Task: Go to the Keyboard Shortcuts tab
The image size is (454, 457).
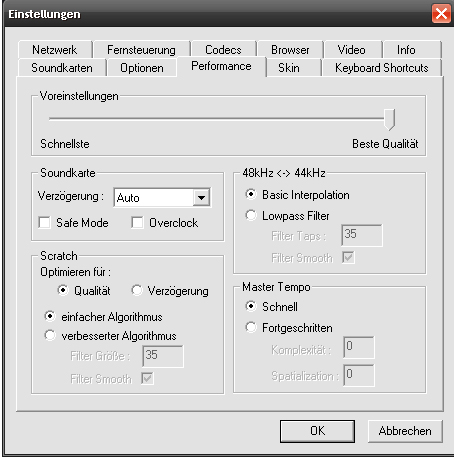Action: point(382,68)
